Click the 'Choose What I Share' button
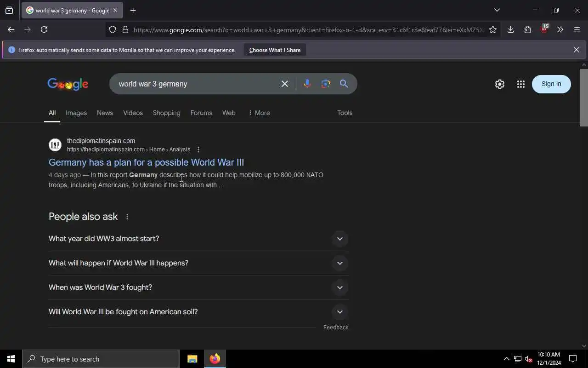The width and height of the screenshot is (588, 368). pos(275,50)
